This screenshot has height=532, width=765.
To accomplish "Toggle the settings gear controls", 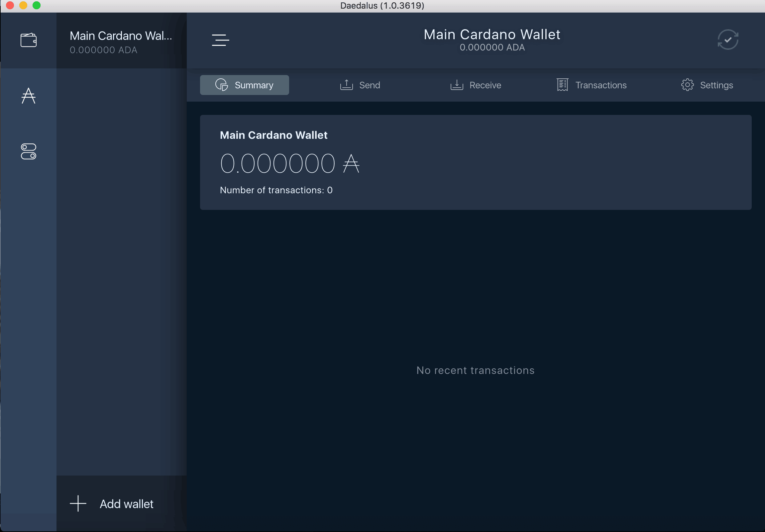I will click(x=687, y=85).
